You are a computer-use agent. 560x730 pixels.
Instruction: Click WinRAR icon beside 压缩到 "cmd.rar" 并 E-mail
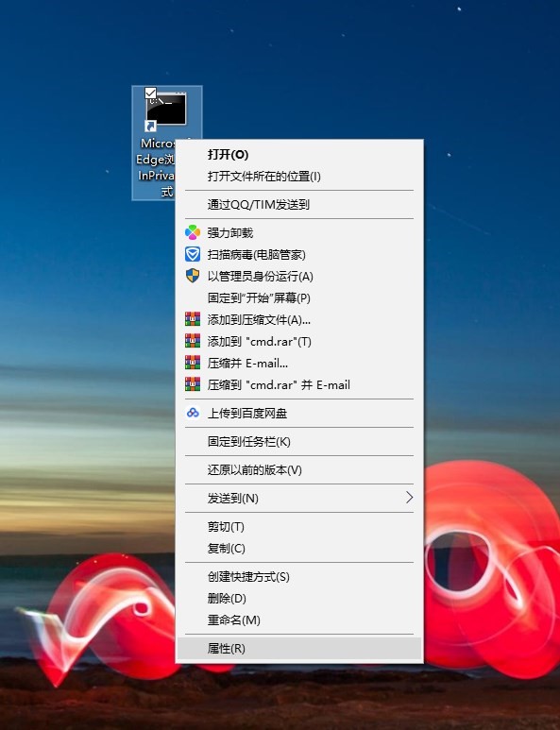pos(193,384)
